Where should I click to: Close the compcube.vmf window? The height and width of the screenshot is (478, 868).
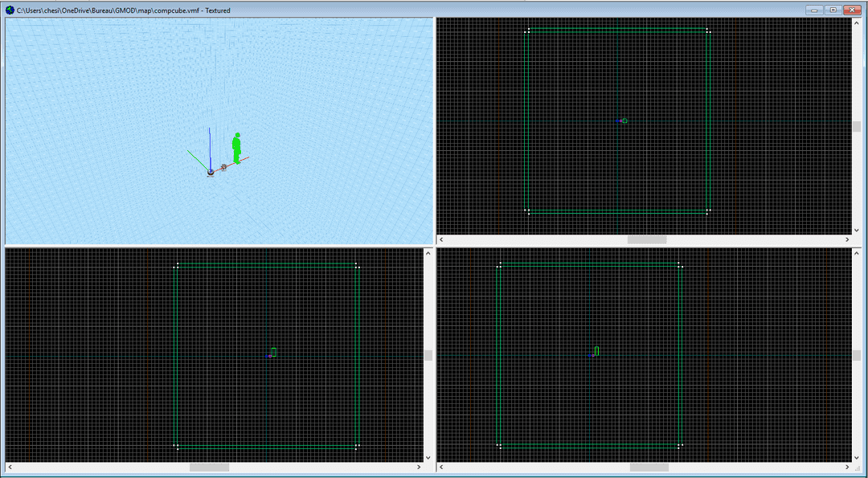(851, 10)
